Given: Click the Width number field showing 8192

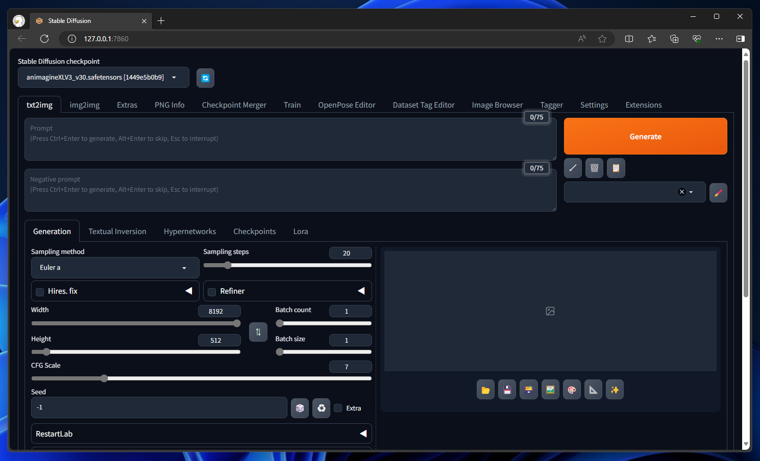Looking at the screenshot, I should click(x=219, y=311).
